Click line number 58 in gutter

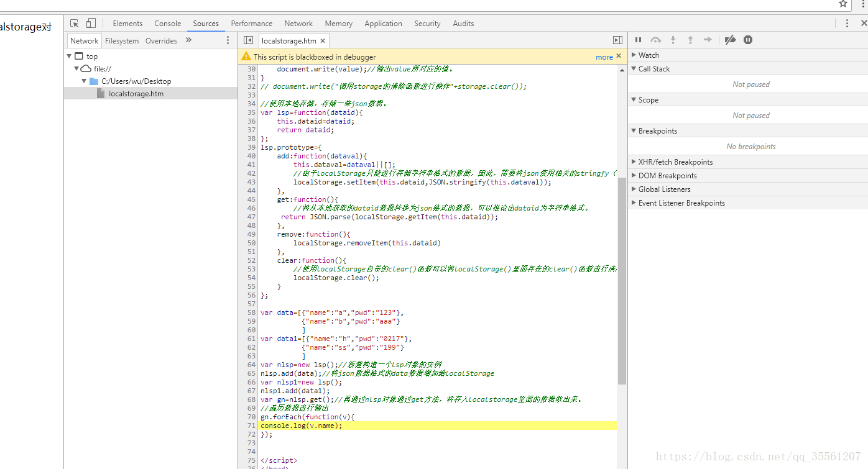251,312
